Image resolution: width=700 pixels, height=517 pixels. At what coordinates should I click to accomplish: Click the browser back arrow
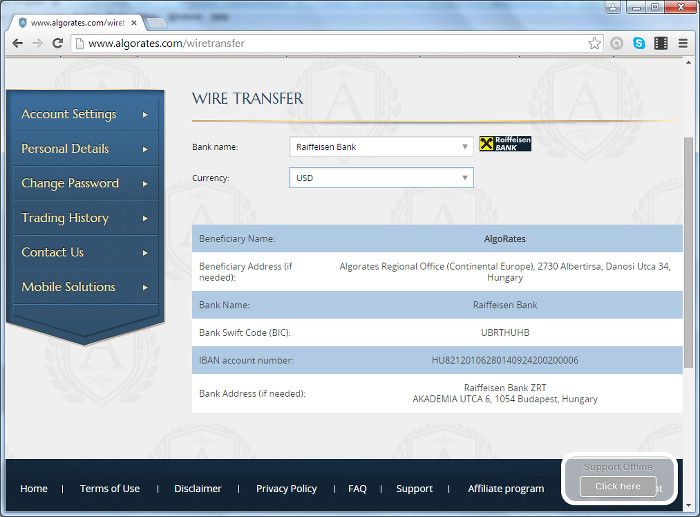point(17,43)
